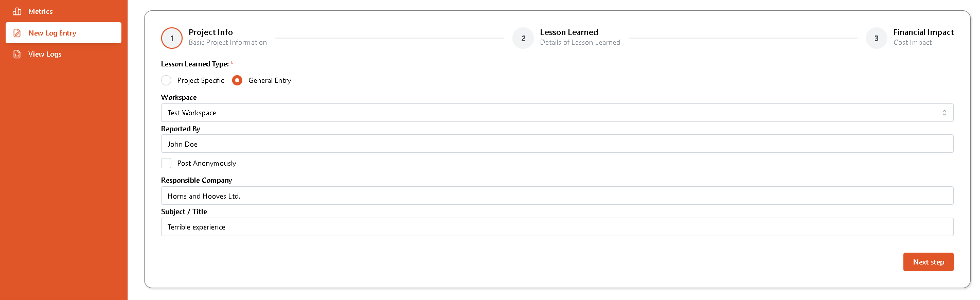Navigate to View Logs in the sidebar
Screen dimensions: 980x300
coord(44,54)
